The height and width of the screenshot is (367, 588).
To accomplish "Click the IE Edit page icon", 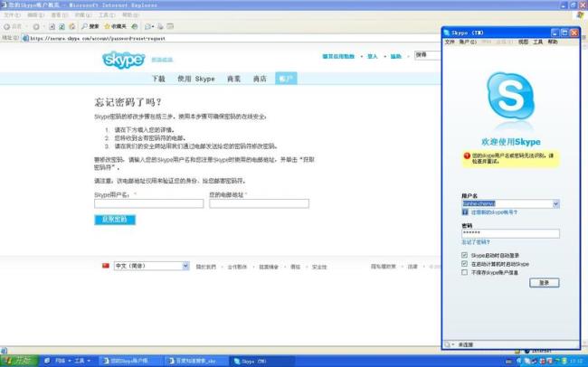I will (170, 26).
